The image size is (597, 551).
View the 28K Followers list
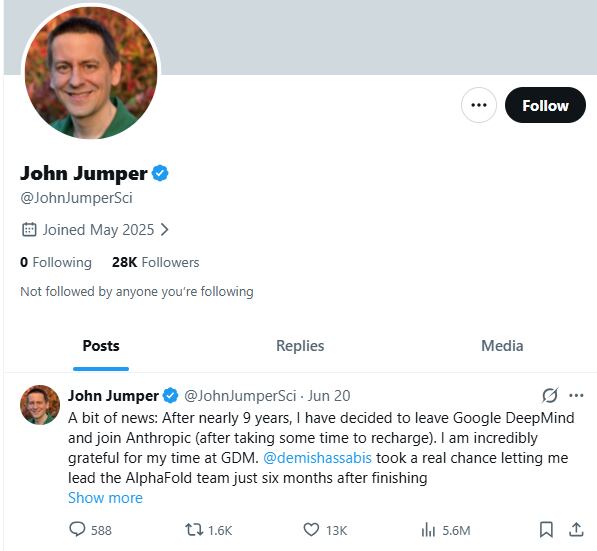155,262
